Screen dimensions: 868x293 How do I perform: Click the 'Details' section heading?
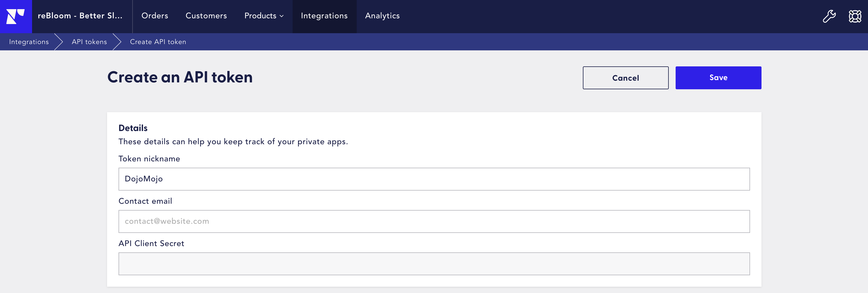coord(133,128)
